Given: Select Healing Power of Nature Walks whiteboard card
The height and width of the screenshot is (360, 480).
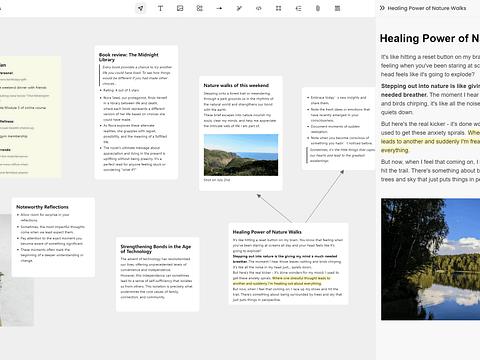Looking at the screenshot, I should pyautogui.click(x=288, y=264).
